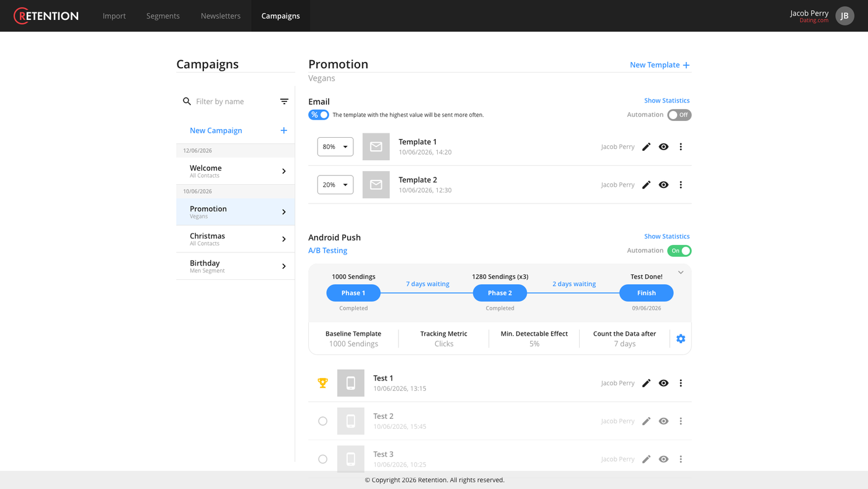Edit Test 3 with the pencil icon
868x489 pixels.
coord(646,459)
